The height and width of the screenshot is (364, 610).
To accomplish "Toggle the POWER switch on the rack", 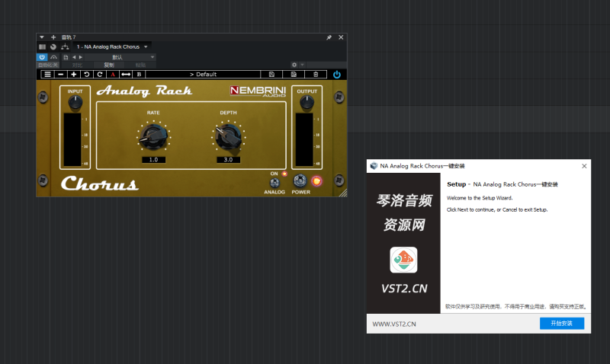I will pyautogui.click(x=300, y=181).
